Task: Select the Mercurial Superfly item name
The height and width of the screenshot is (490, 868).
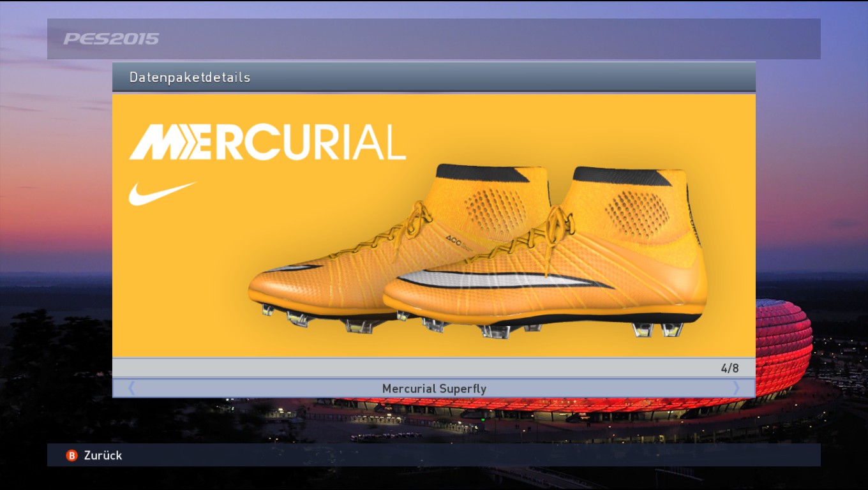Action: click(434, 389)
